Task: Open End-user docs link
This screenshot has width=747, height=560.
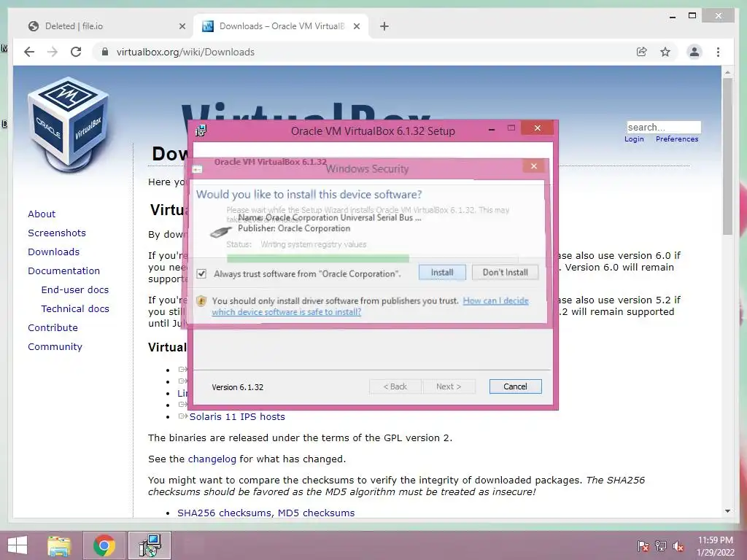Action: pyautogui.click(x=75, y=290)
